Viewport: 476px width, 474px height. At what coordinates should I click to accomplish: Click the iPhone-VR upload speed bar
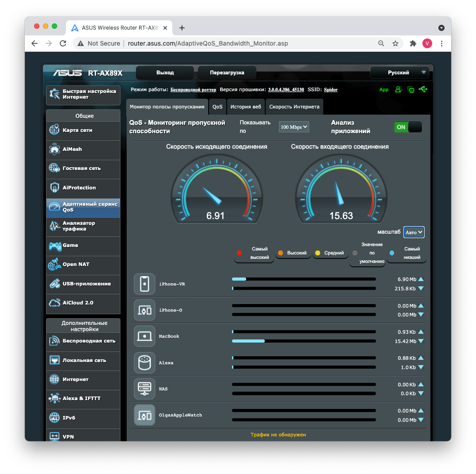[304, 279]
